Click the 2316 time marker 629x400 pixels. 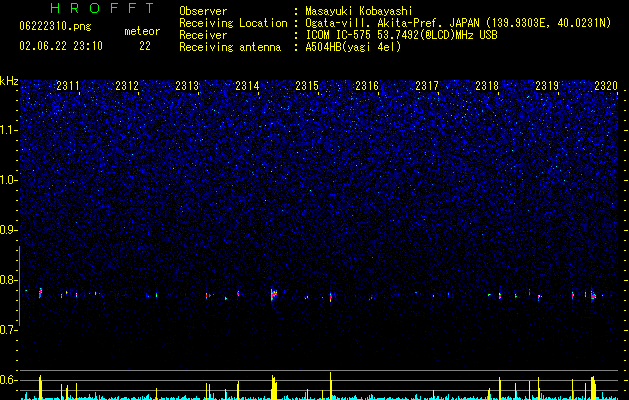click(367, 86)
